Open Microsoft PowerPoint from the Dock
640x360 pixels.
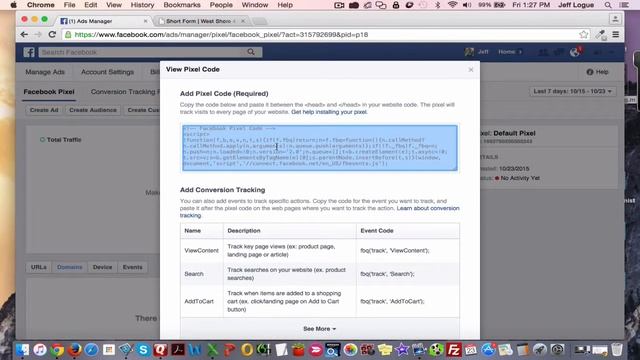[x=230, y=350]
